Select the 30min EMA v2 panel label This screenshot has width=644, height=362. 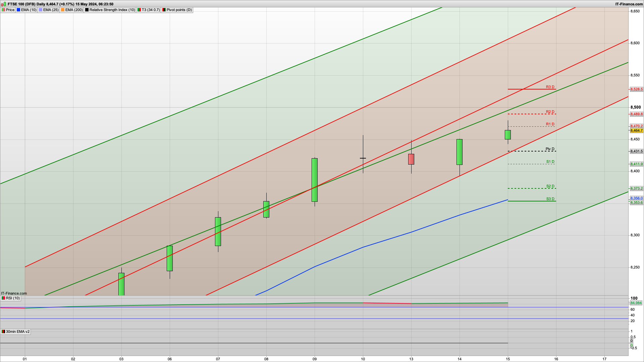point(17,331)
